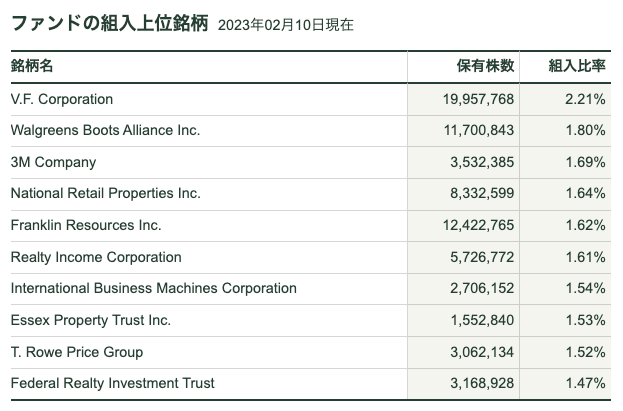The image size is (623, 411).
Task: Click the 2.21% ratio cell
Action: point(565,99)
